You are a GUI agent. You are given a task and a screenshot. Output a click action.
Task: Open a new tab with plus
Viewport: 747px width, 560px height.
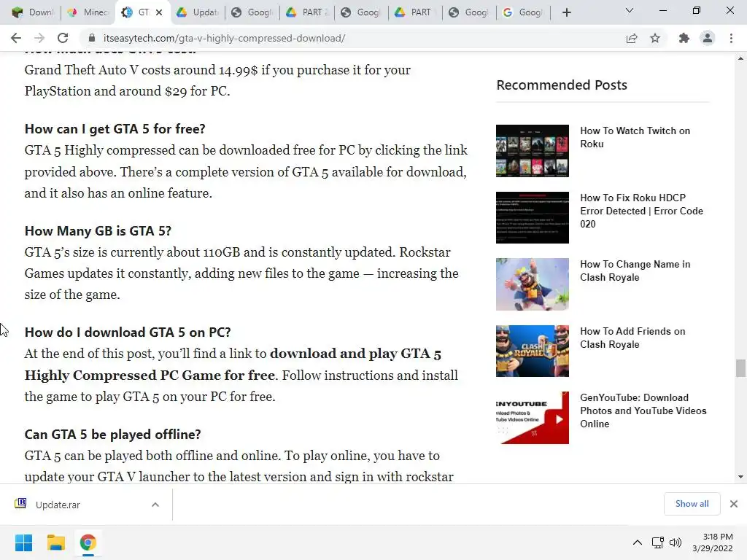coord(566,12)
